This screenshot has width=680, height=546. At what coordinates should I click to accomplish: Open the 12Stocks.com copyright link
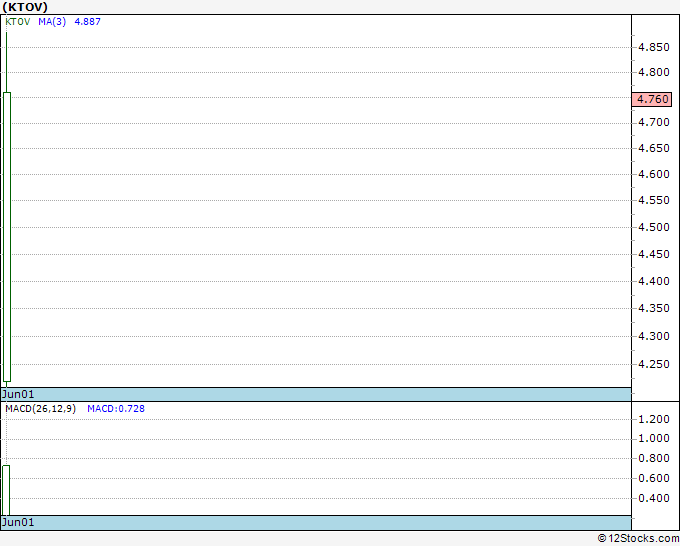[x=638, y=539]
